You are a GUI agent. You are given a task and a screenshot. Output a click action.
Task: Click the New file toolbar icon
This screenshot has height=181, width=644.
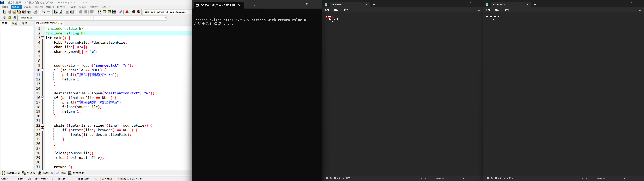click(x=5, y=12)
